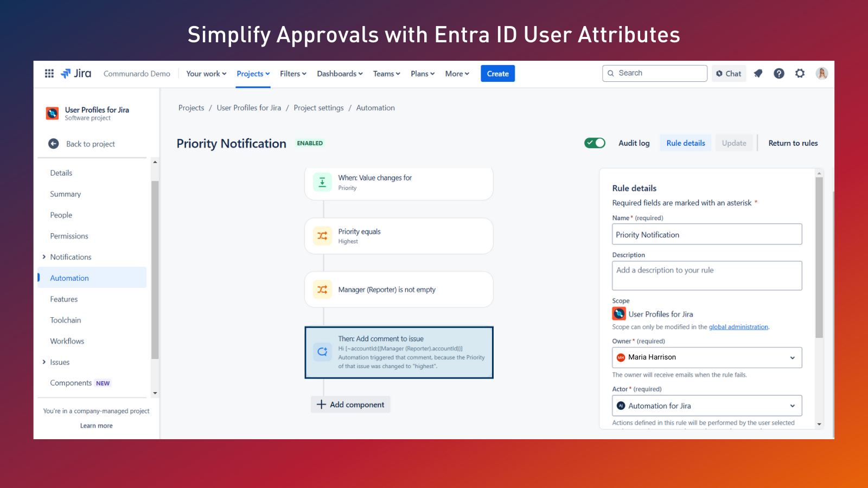Expand the Dashboards menu
The height and width of the screenshot is (488, 868).
click(x=340, y=74)
